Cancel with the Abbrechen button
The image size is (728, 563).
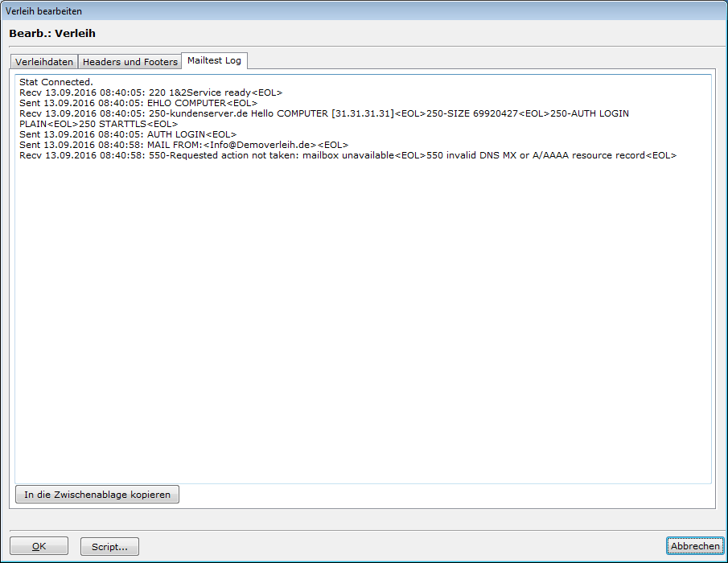695,546
